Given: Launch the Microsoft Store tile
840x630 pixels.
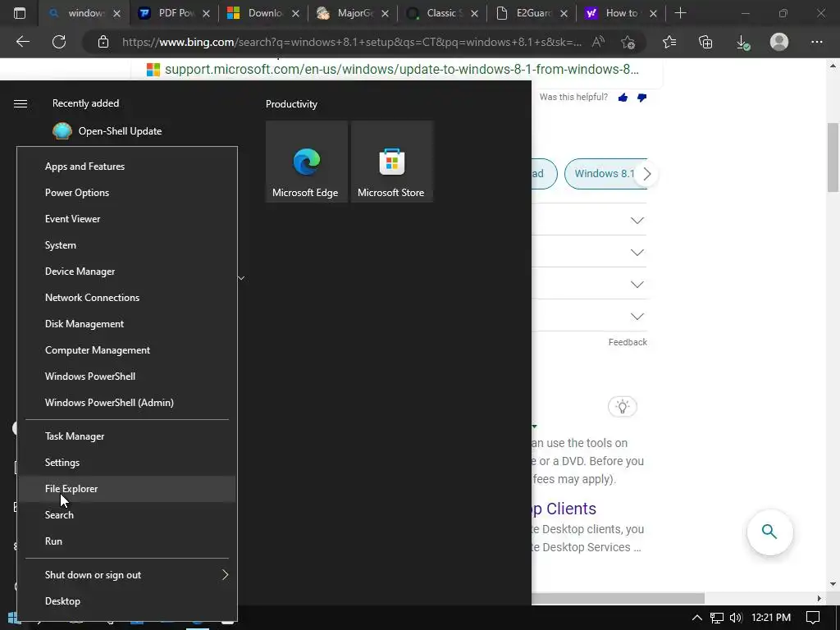Looking at the screenshot, I should tap(391, 162).
